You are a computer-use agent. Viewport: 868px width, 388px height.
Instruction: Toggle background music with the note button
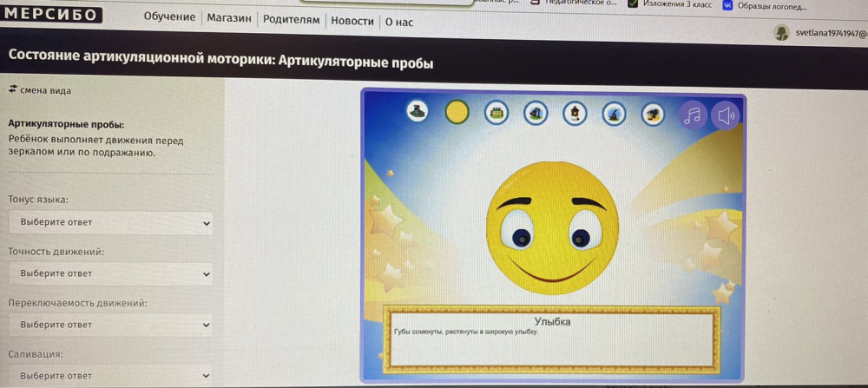pos(693,115)
